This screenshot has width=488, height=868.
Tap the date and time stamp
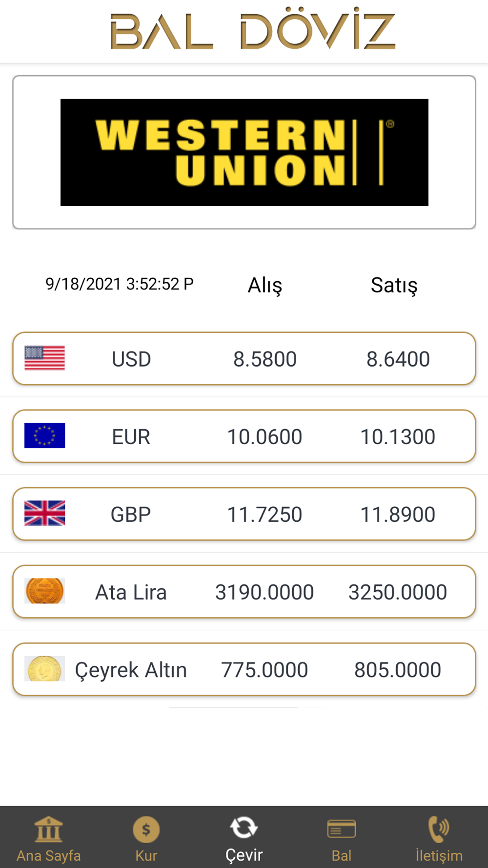pyautogui.click(x=120, y=284)
